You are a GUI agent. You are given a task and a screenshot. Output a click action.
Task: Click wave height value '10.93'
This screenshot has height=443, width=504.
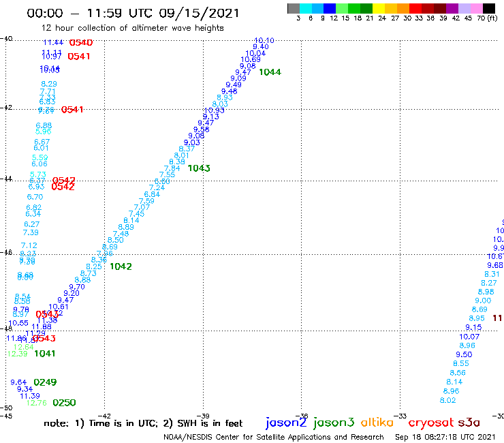(215, 110)
